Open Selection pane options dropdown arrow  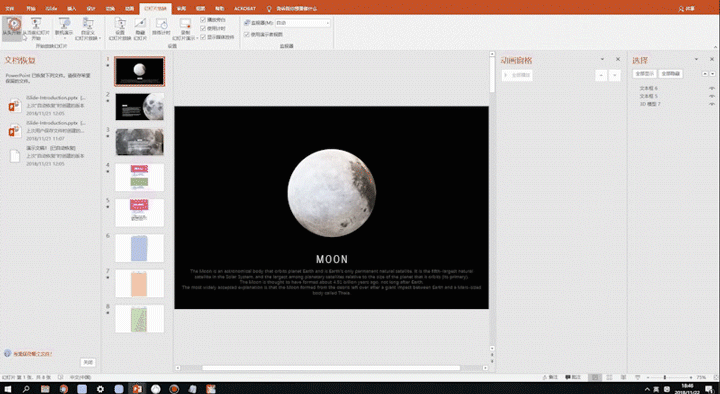coord(696,59)
